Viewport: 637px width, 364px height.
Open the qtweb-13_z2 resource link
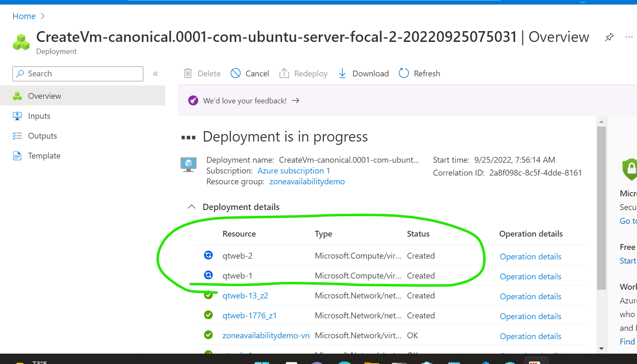[x=245, y=296]
